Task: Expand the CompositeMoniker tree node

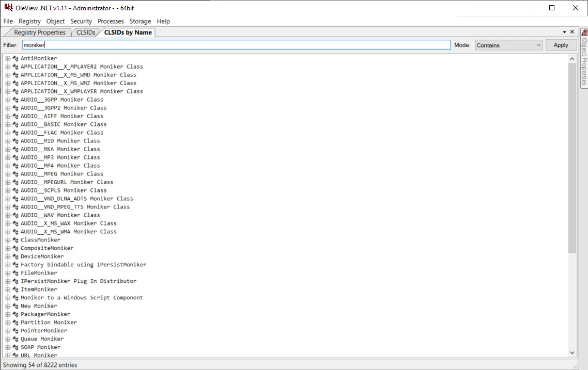Action: point(8,248)
